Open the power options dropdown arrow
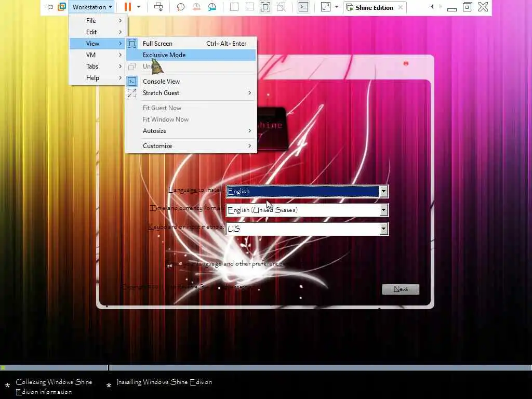Image resolution: width=532 pixels, height=399 pixels. [138, 7]
